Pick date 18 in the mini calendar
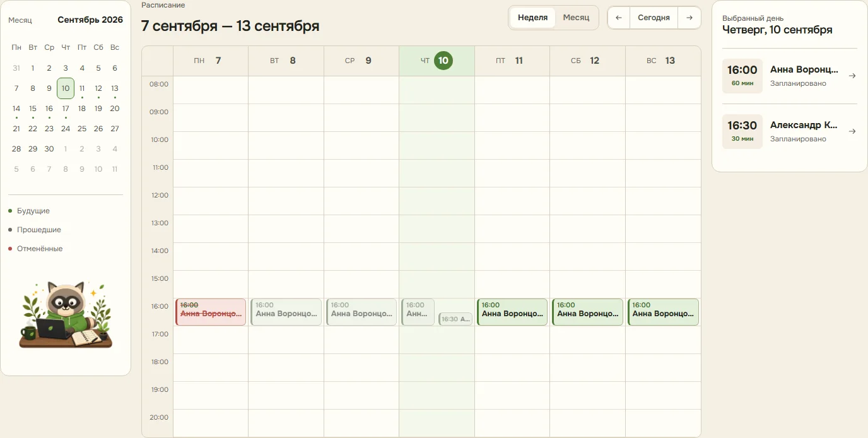The image size is (868, 438). coord(82,109)
